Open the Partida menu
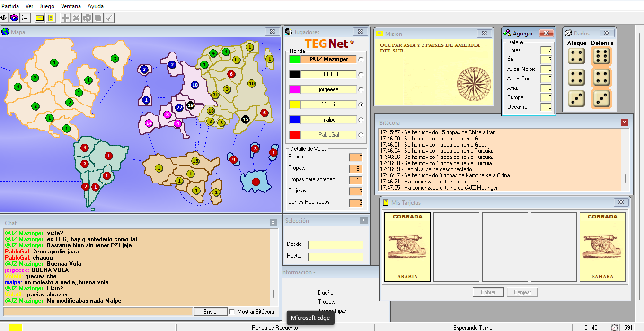The image size is (644, 331). pyautogui.click(x=10, y=6)
